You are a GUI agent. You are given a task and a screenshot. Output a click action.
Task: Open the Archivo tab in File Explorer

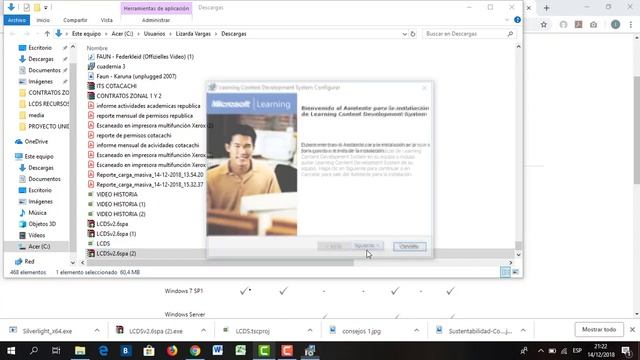(17, 20)
